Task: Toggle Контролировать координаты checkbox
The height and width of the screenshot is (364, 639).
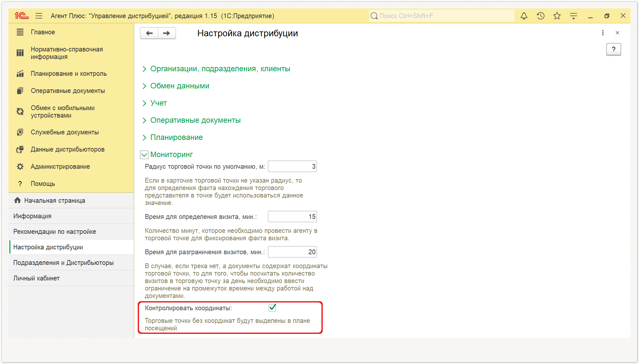Action: (272, 308)
